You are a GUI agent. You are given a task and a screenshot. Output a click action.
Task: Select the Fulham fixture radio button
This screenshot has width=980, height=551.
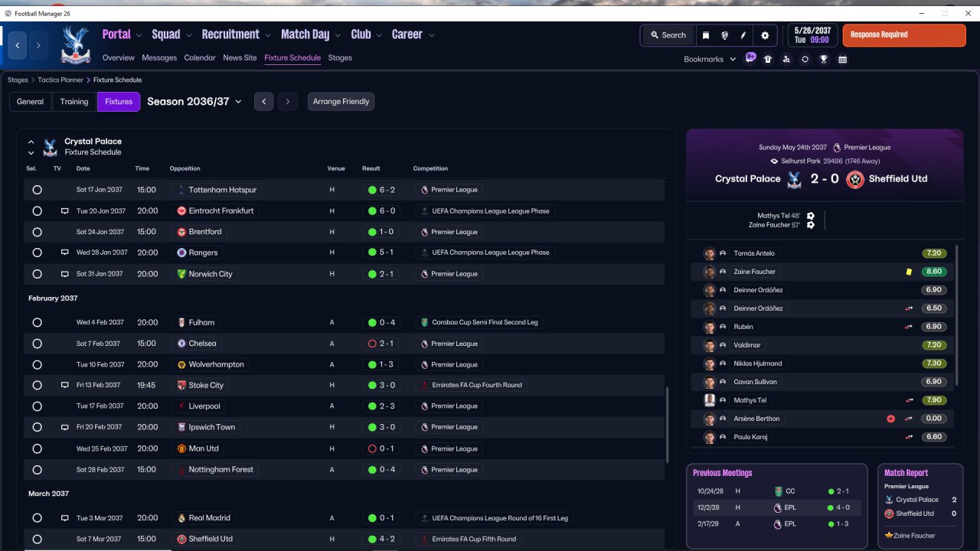click(x=37, y=322)
